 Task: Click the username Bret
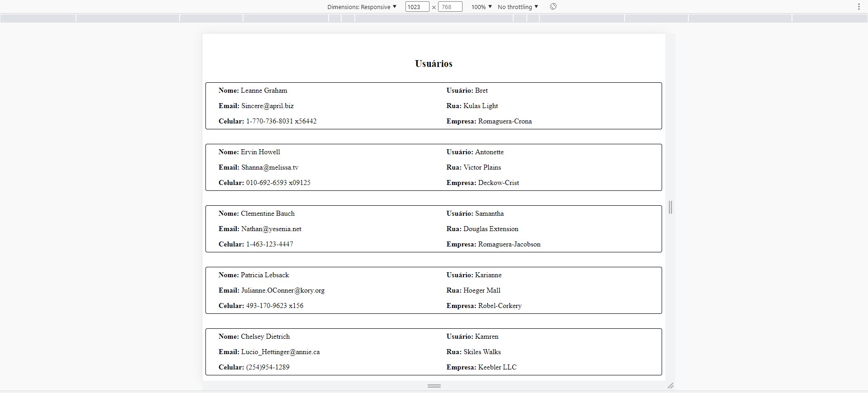pos(482,90)
